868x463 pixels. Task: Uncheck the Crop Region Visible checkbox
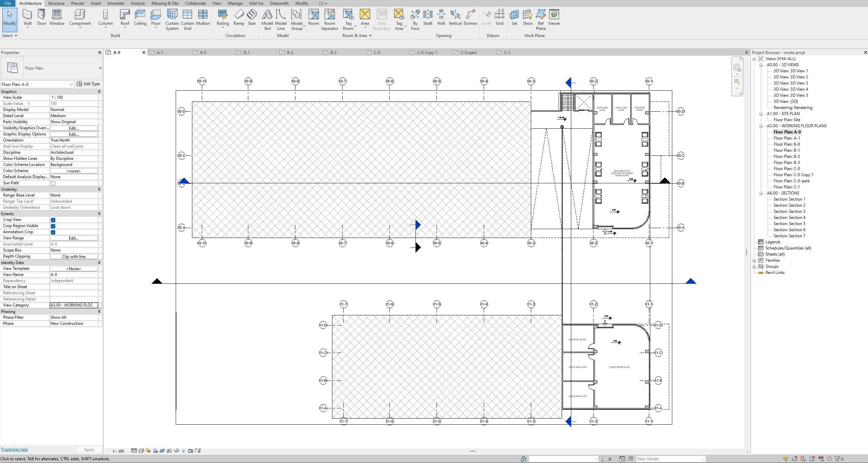53,226
